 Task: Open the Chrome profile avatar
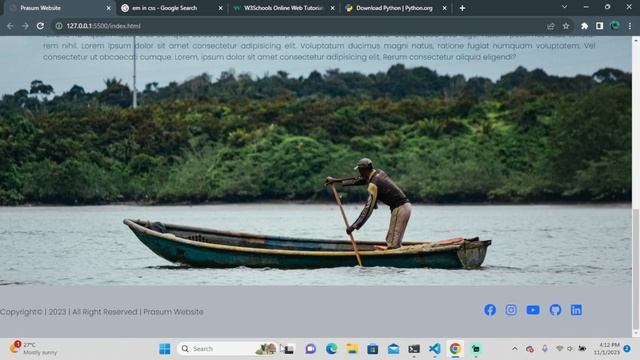click(615, 26)
